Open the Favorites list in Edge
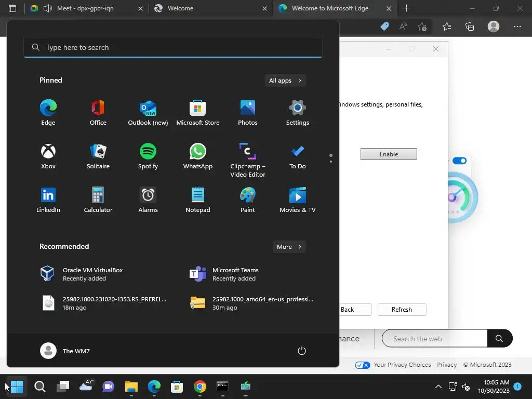Image resolution: width=532 pixels, height=399 pixels. pyautogui.click(x=447, y=26)
